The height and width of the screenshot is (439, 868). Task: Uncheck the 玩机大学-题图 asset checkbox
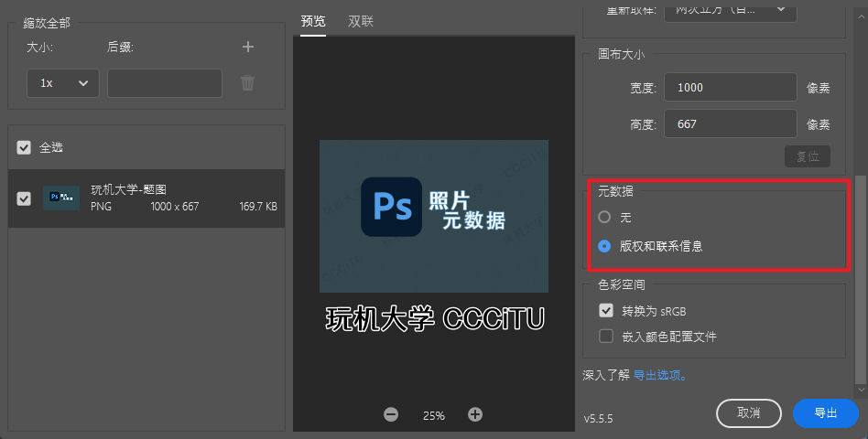[24, 198]
